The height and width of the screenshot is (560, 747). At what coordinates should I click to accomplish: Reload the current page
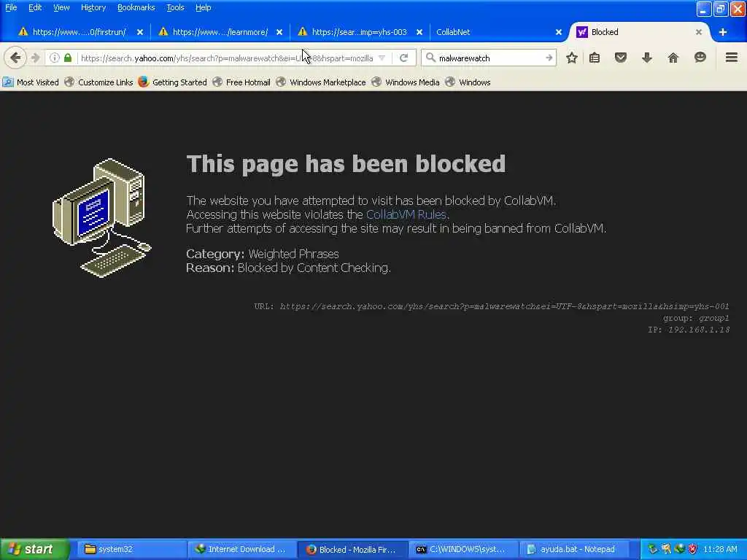pos(404,58)
